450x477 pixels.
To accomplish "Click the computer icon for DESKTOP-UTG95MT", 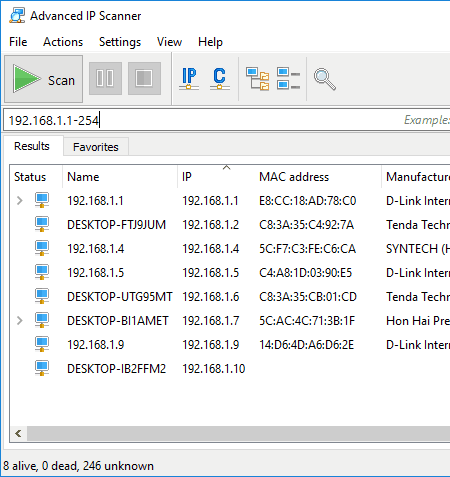I will click(42, 296).
